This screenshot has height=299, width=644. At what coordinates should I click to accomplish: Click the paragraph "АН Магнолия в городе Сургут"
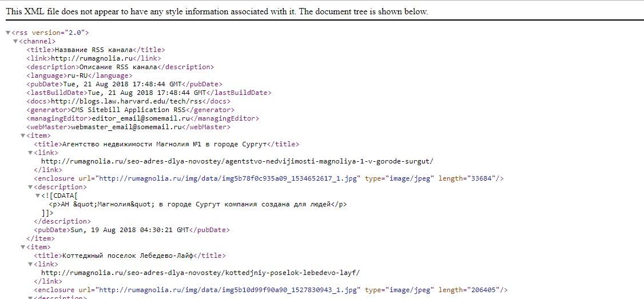click(x=197, y=204)
